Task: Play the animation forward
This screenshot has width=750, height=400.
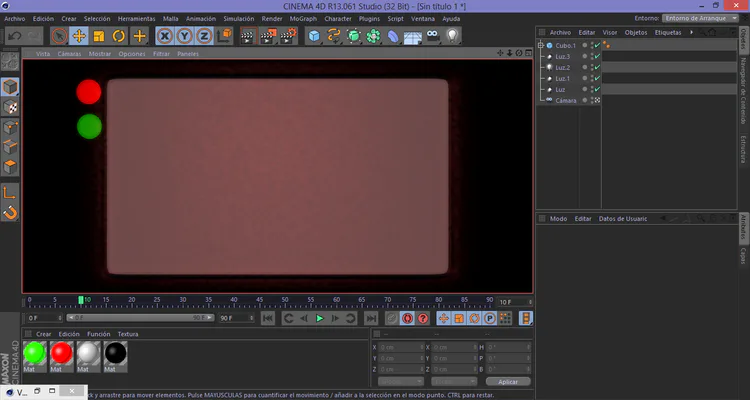Action: tap(320, 318)
